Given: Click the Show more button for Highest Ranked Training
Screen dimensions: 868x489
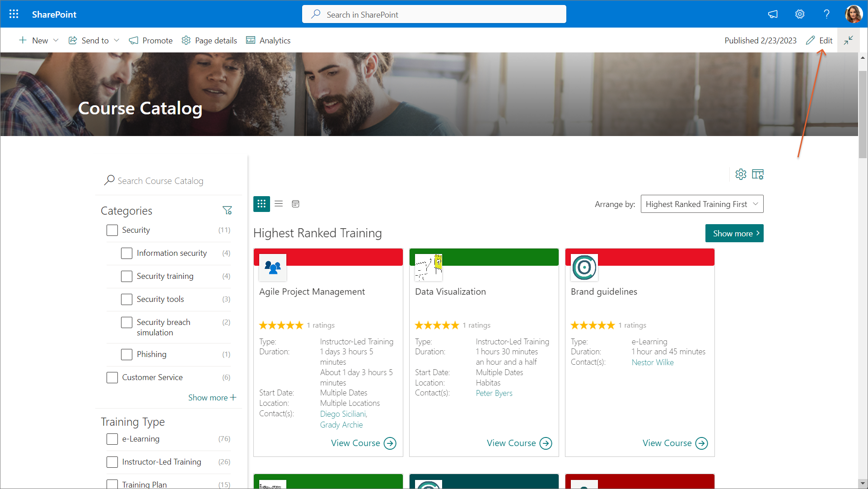Looking at the screenshot, I should (734, 233).
